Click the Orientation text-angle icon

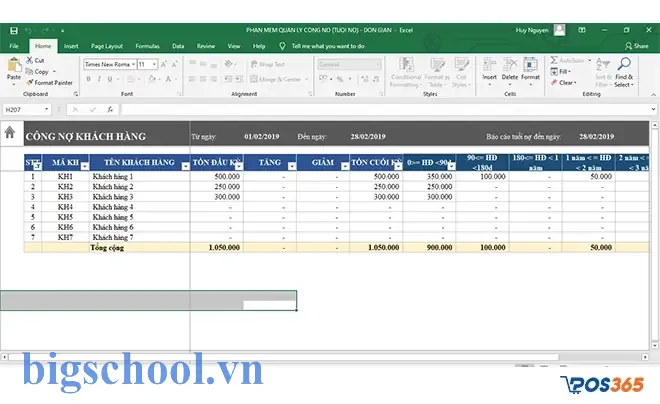pyautogui.click(x=229, y=64)
